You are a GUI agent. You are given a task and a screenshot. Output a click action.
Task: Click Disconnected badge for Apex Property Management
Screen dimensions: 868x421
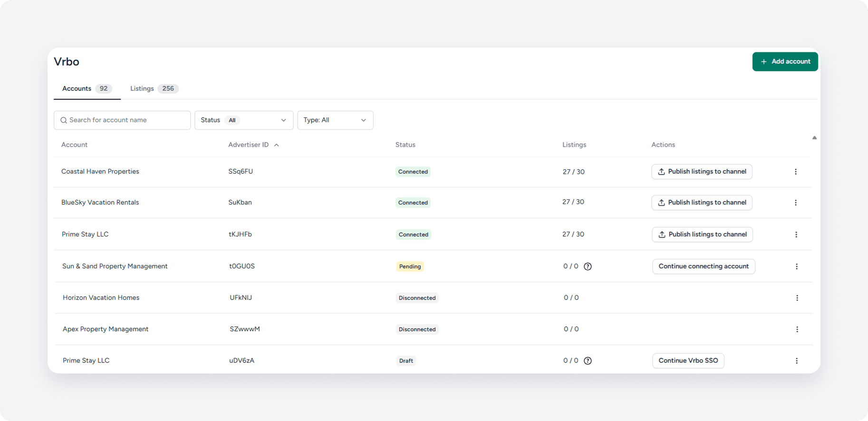pyautogui.click(x=417, y=329)
